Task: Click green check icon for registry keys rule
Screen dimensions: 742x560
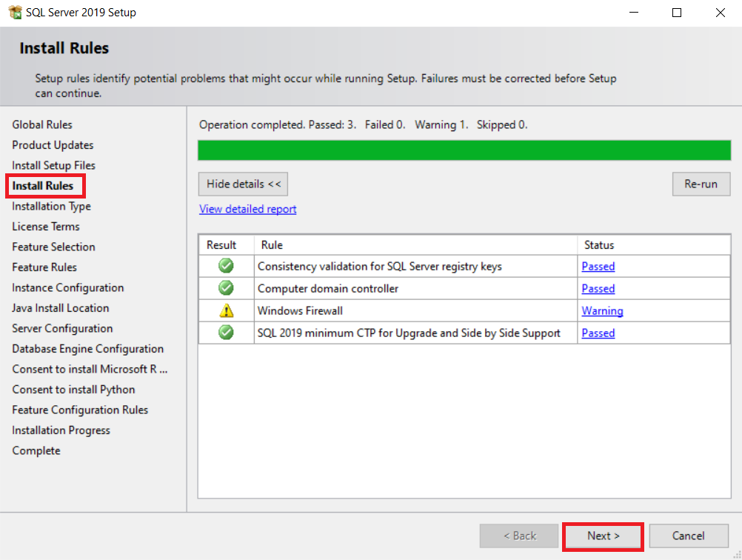Action: 226,266
